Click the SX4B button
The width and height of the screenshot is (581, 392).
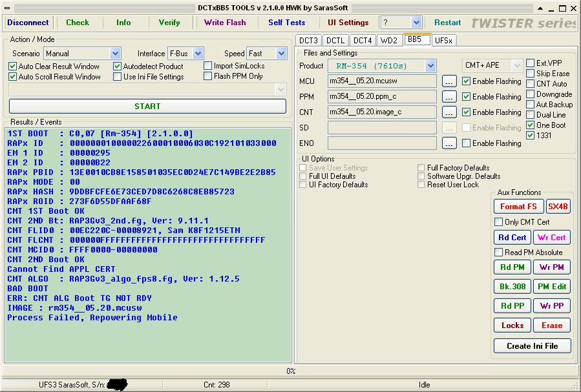[x=558, y=207]
